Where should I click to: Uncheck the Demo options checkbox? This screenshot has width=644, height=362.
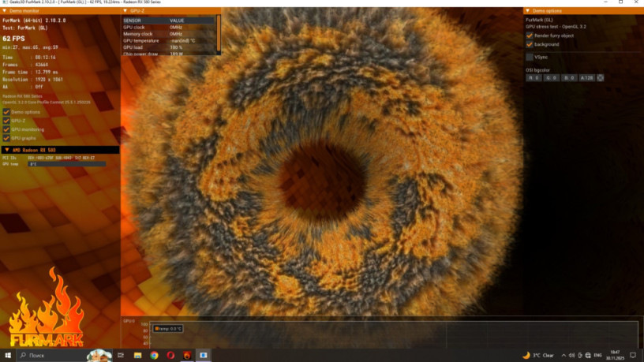point(6,112)
